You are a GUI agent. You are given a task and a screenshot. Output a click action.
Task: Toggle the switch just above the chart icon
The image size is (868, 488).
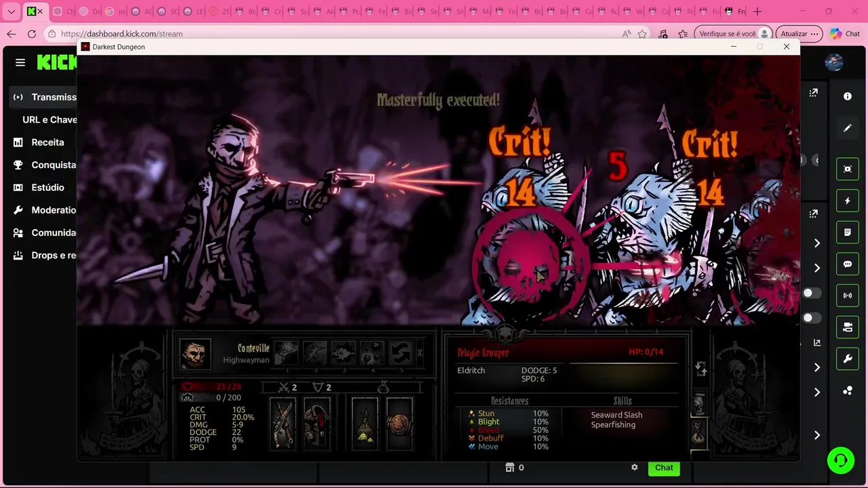point(811,318)
